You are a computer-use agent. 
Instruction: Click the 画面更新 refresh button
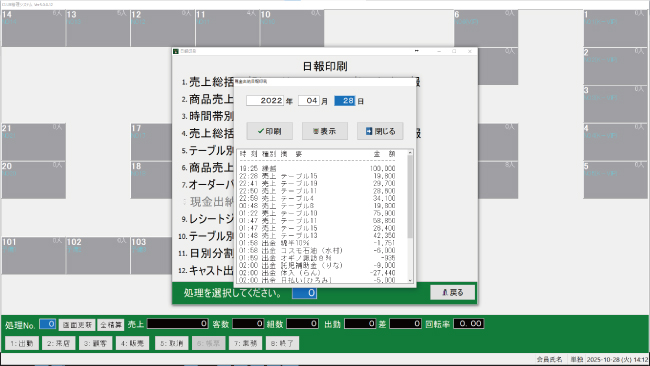point(77,325)
